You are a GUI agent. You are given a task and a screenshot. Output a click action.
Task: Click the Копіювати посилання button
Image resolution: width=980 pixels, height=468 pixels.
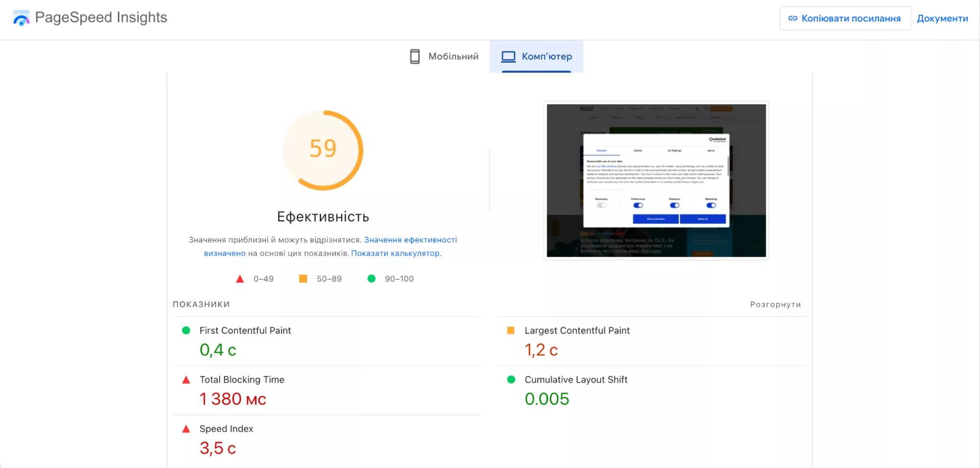click(845, 18)
